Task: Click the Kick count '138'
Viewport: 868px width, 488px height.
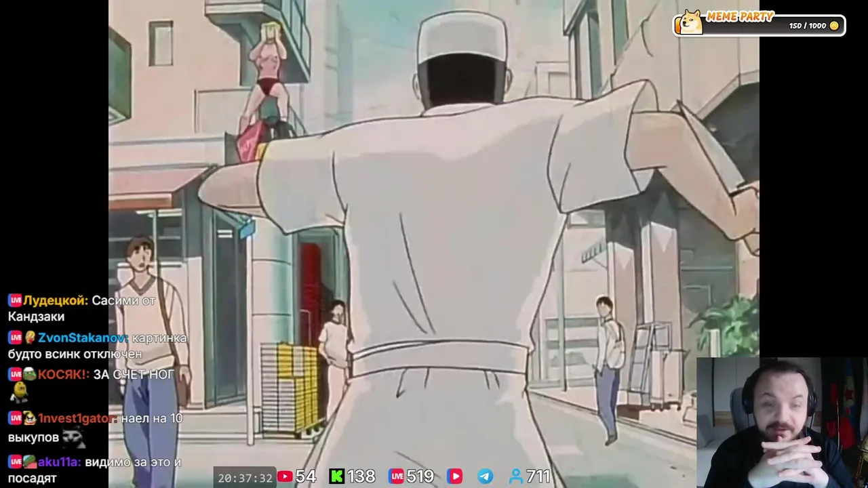Action: [361, 476]
